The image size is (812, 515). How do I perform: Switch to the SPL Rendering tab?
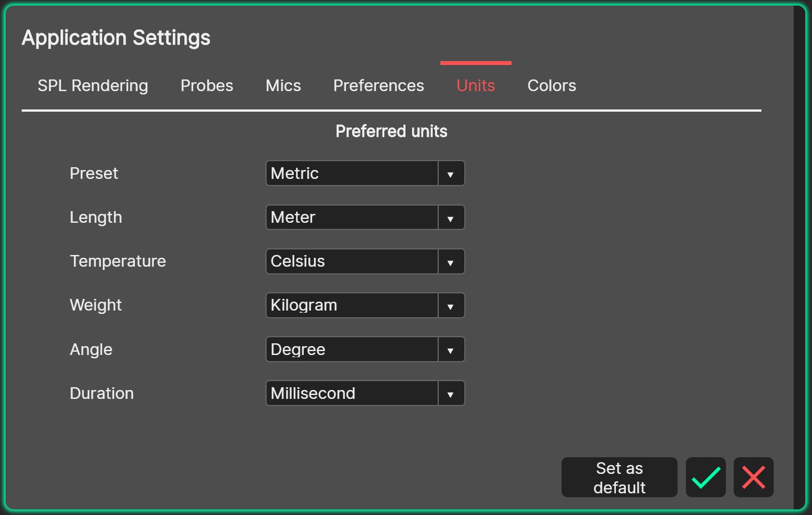coord(93,86)
